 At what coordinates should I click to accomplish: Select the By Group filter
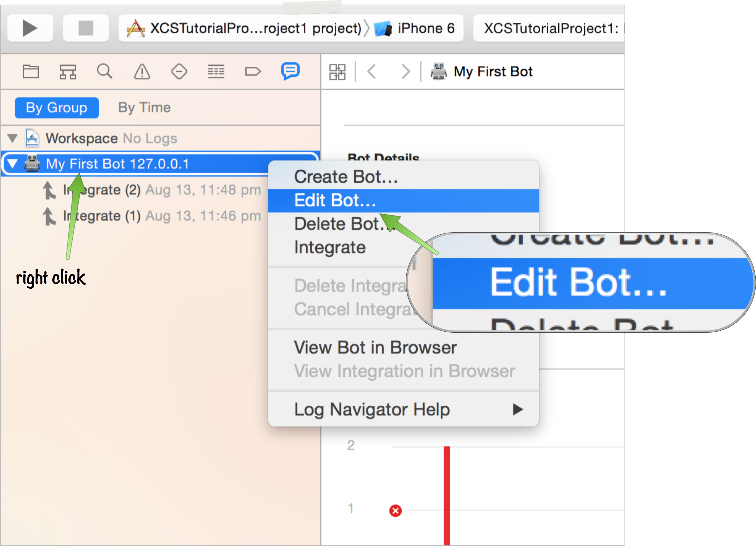pos(57,107)
